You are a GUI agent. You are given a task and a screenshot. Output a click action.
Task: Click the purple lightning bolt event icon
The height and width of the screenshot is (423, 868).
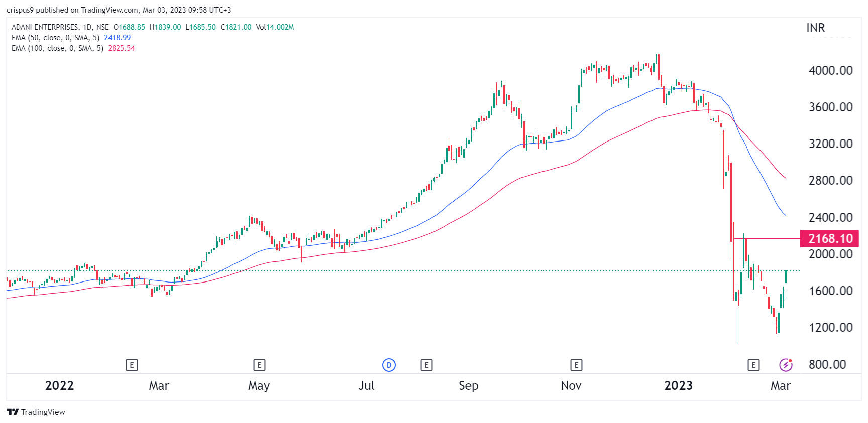pyautogui.click(x=786, y=365)
